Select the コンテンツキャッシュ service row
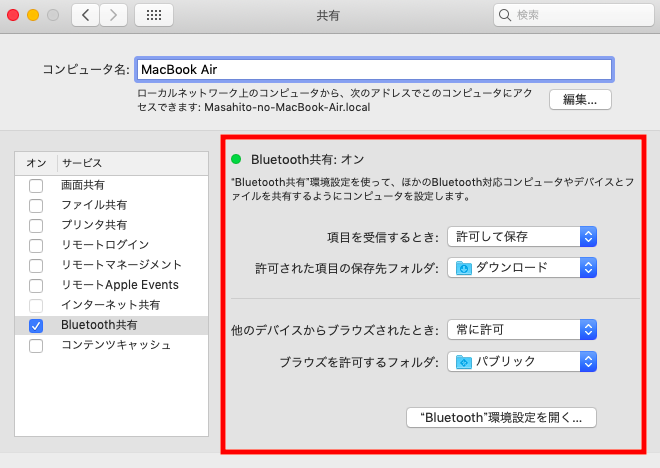The height and width of the screenshot is (468, 660). pyautogui.click(x=112, y=345)
